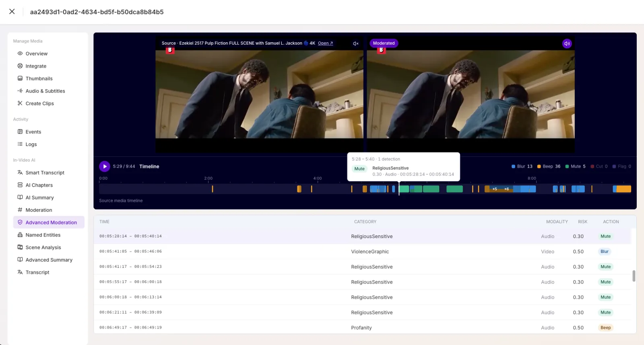Toggle the Beep 36 legend filter
Viewport: 644px width, 345px height.
[x=549, y=166]
